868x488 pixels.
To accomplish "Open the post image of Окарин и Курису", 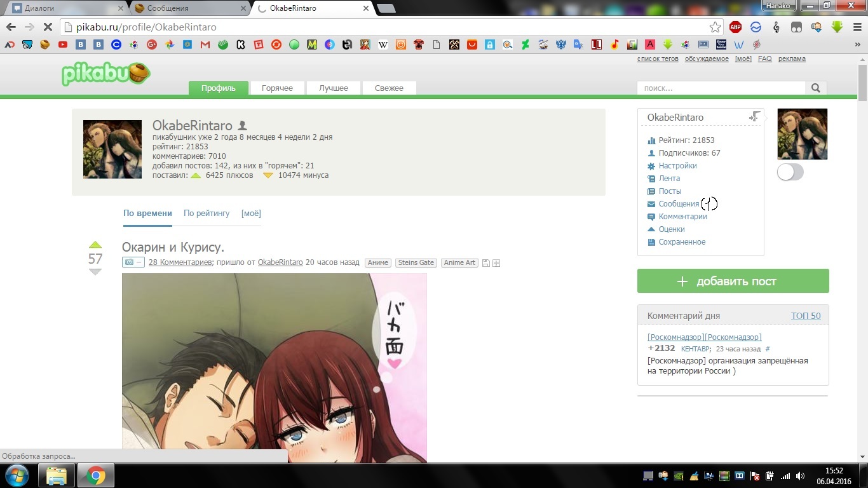I will tap(275, 368).
